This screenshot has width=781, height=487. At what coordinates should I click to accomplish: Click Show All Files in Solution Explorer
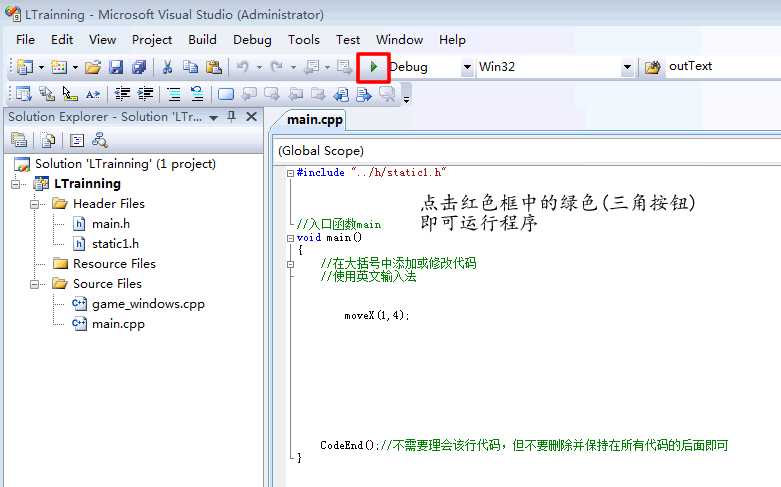click(x=47, y=140)
